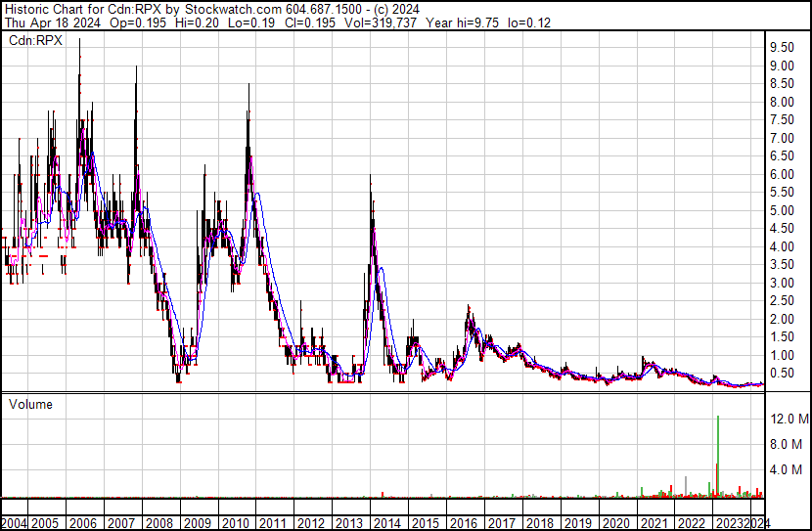Click the Stockwatch.com text in the header

click(241, 8)
